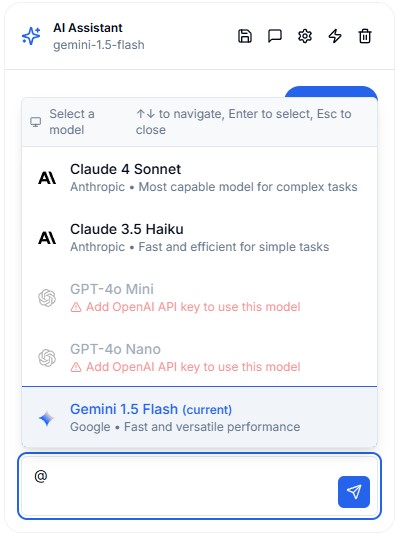This screenshot has width=399, height=539.
Task: Click the gemini-1.5-flash model name in header
Action: pos(99,45)
